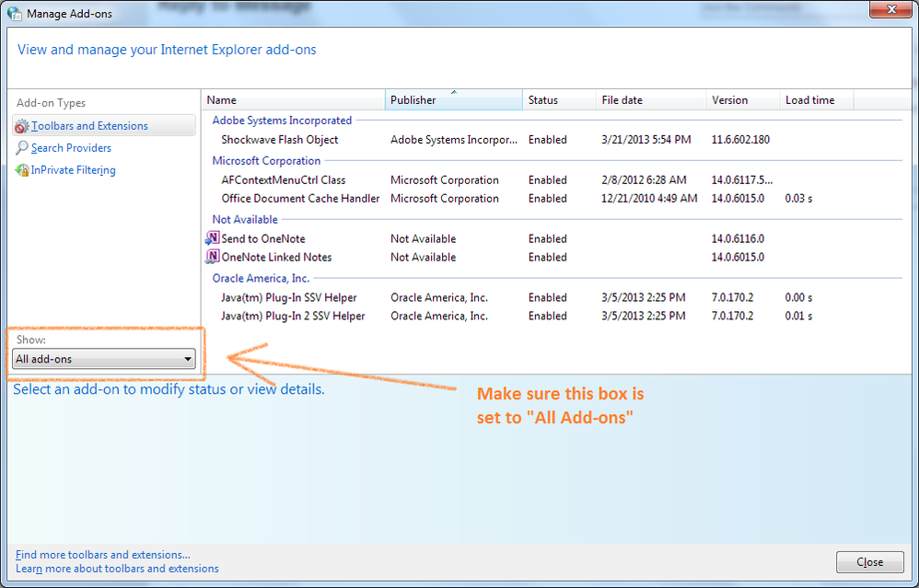Screen dimensions: 919x588
Task: Sort list by Publisher column header
Action: [453, 100]
